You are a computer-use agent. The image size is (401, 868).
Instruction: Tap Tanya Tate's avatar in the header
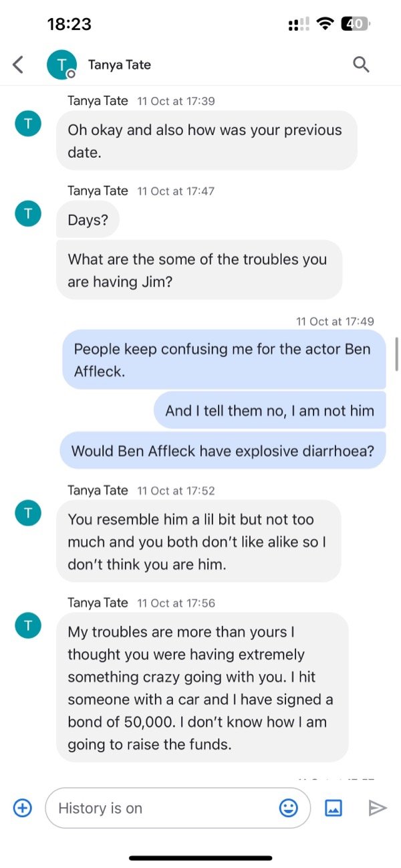[x=61, y=64]
